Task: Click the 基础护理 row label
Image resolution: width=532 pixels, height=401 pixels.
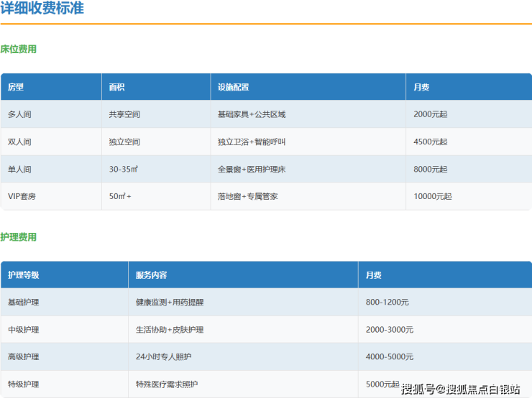Action: point(24,303)
